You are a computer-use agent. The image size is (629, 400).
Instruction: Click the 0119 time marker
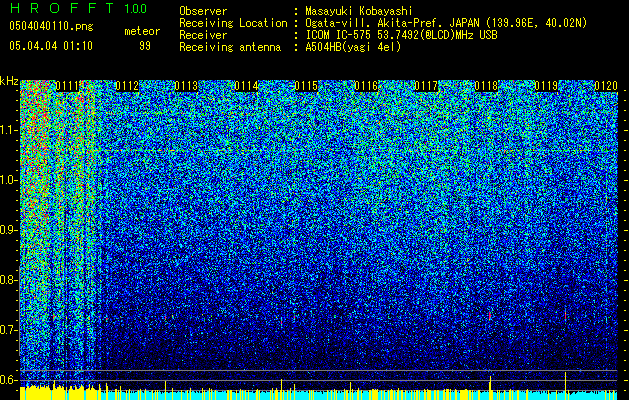[x=546, y=86]
